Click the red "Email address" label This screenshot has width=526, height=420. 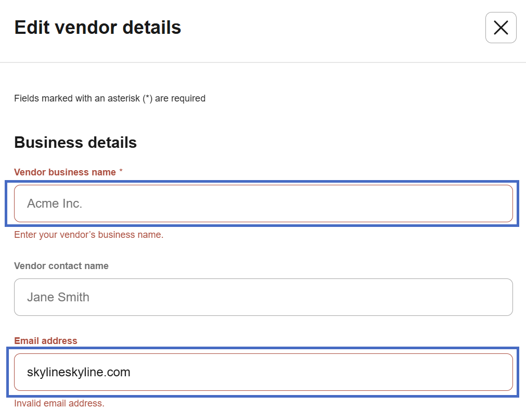click(46, 341)
